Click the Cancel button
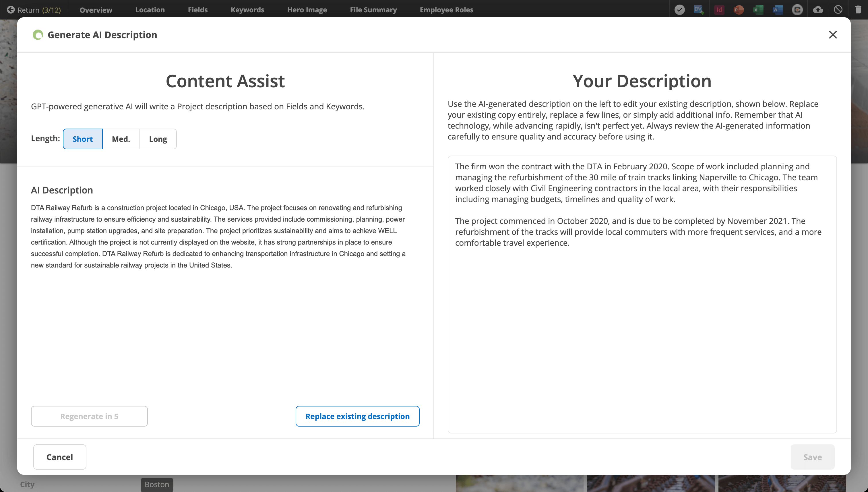The width and height of the screenshot is (868, 492). coord(60,457)
